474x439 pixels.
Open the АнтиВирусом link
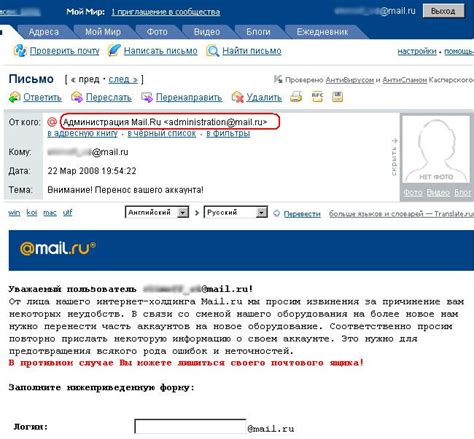(350, 80)
